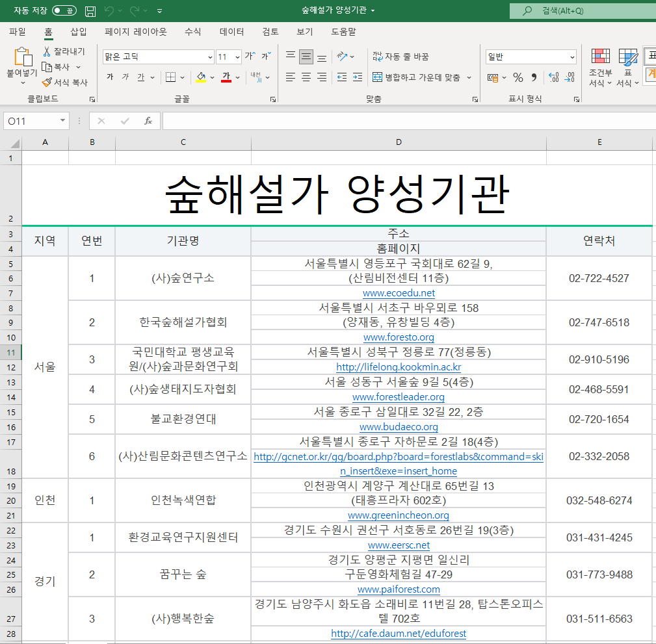Click the 붙여넣기 paste icon
The height and width of the screenshot is (644, 656).
(x=23, y=57)
